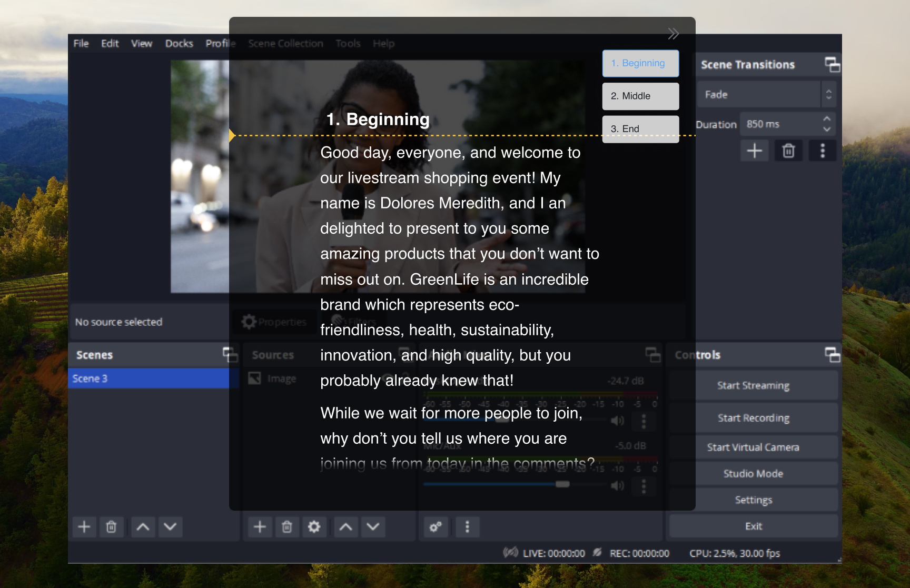Delete the selected scene transition
This screenshot has width=910, height=588.
(788, 151)
